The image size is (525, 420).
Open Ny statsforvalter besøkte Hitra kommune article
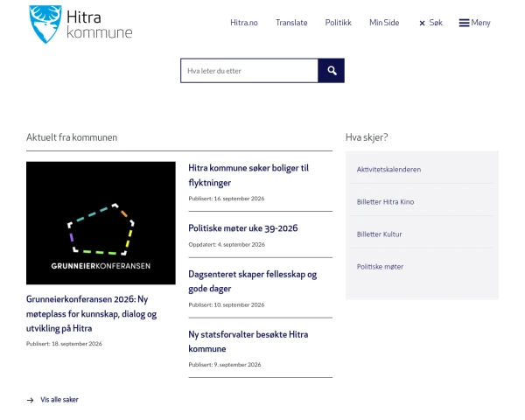point(248,341)
